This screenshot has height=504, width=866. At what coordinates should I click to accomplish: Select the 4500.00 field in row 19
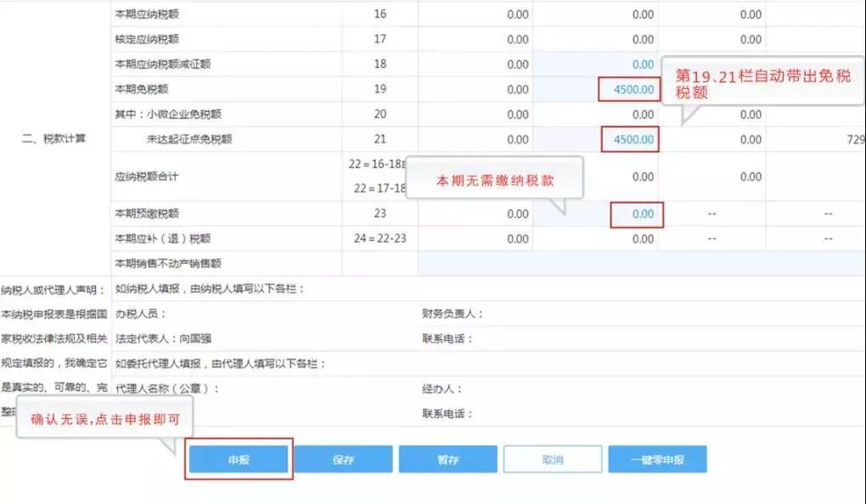click(629, 89)
